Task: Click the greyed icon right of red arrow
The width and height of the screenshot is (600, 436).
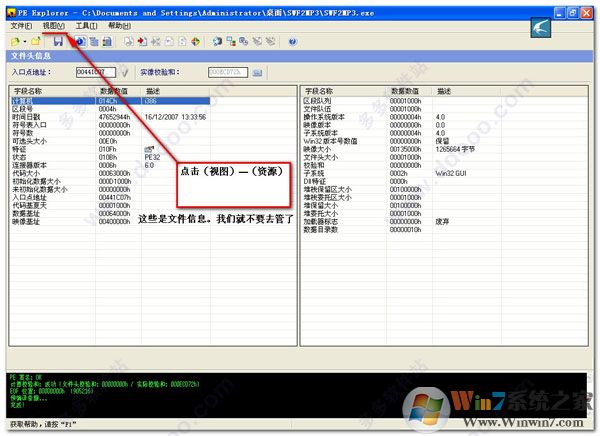Action: 156,41
